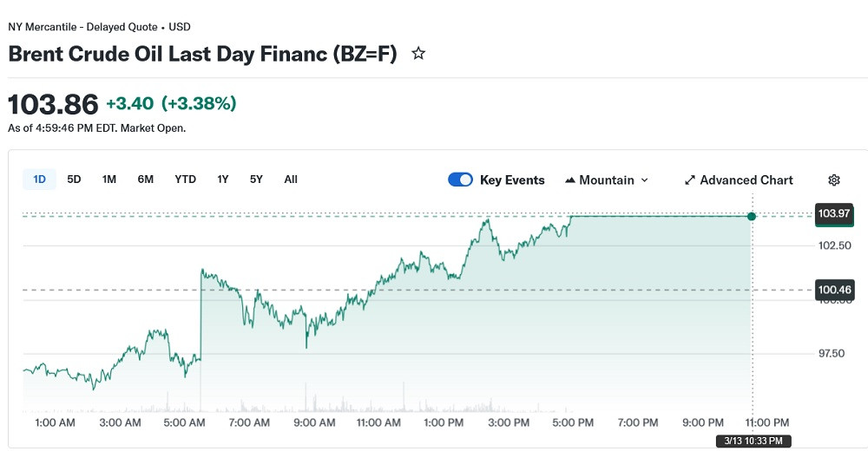
Task: Click the Mountain chart type icon
Action: coord(570,180)
